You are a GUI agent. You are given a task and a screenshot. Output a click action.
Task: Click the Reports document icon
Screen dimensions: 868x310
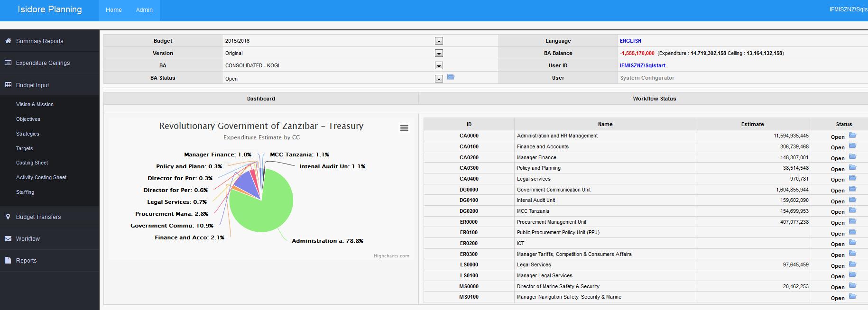point(8,260)
